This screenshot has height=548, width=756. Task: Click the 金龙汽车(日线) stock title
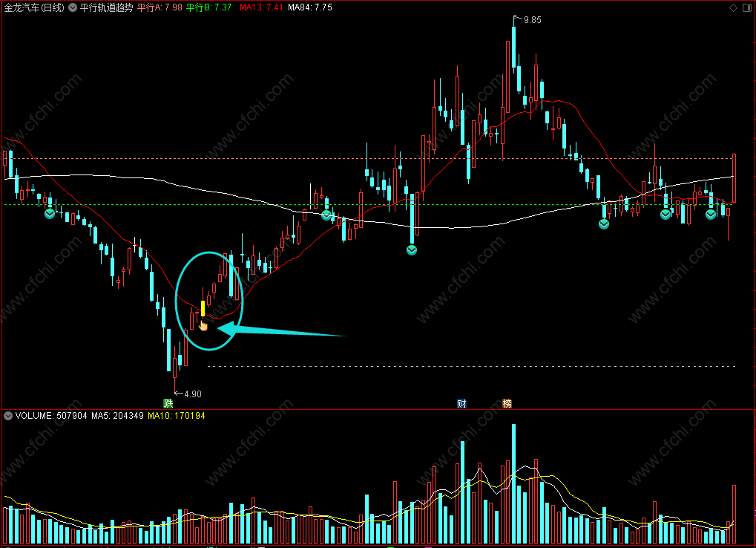[34, 7]
